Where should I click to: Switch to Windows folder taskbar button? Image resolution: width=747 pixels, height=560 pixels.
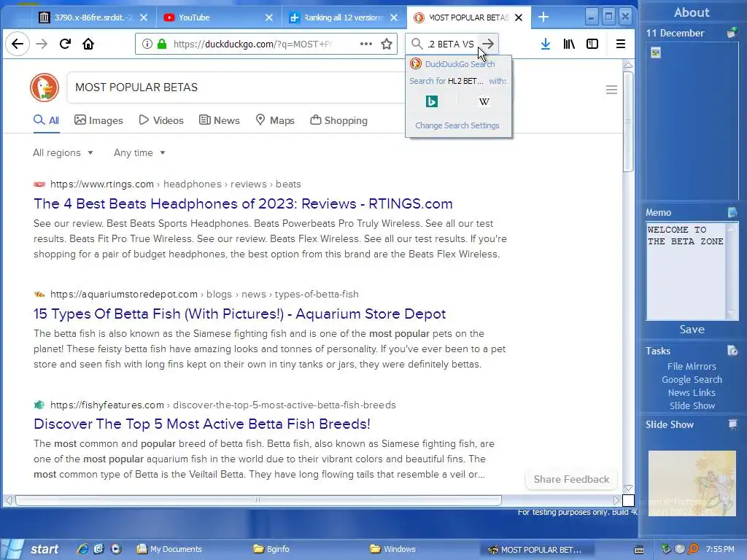click(x=393, y=549)
